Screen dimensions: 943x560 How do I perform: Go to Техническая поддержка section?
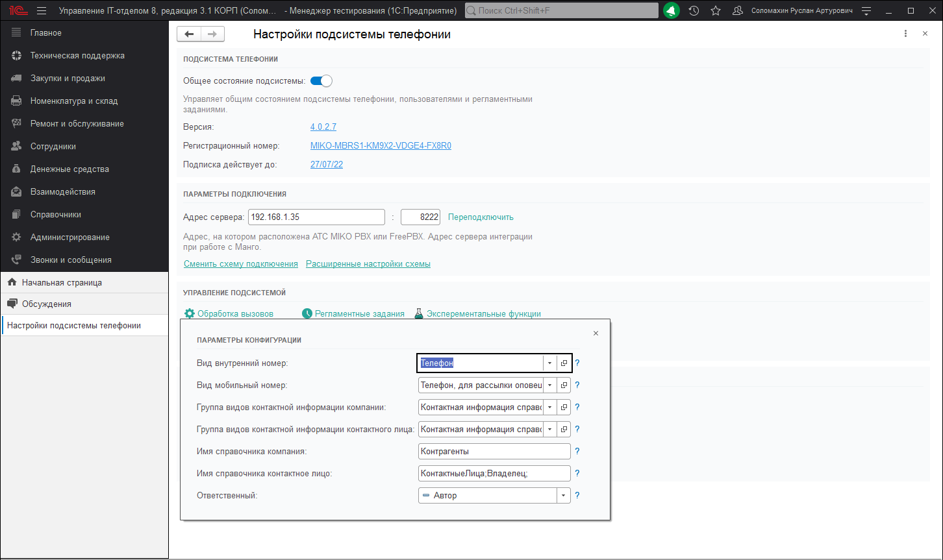point(77,55)
